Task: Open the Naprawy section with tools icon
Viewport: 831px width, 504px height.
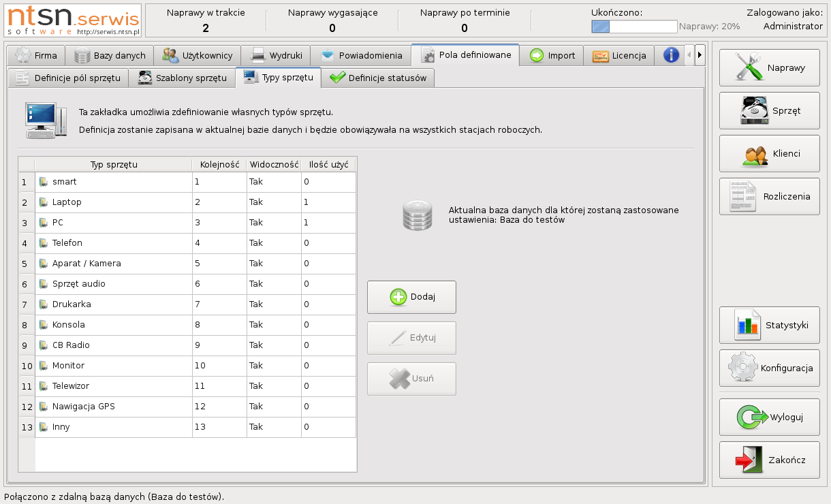Action: [x=769, y=68]
